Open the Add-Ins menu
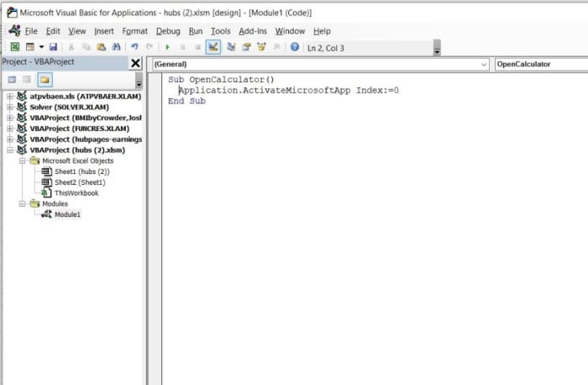The image size is (588, 385). pos(253,31)
